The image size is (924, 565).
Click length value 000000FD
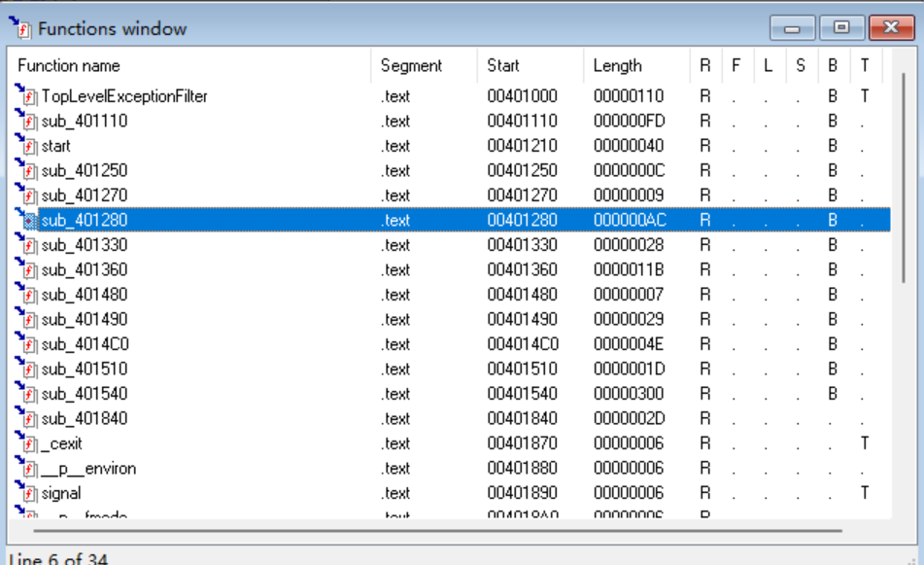pyautogui.click(x=630, y=121)
